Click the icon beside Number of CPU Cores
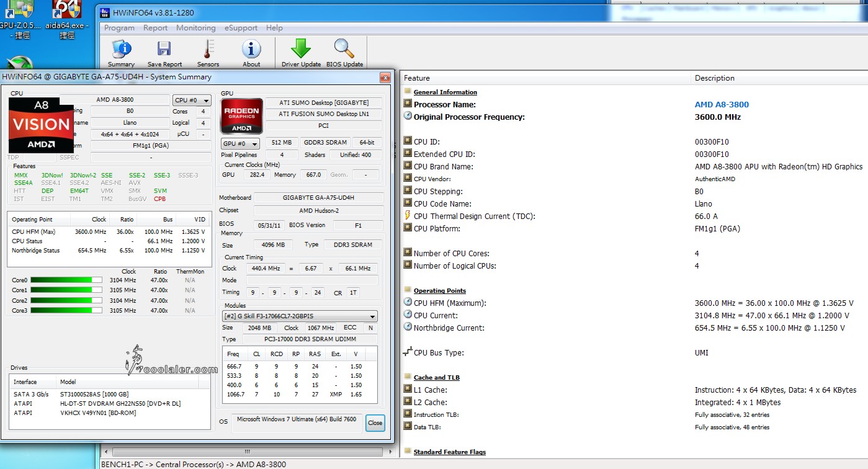Image resolution: width=868 pixels, height=469 pixels. coord(408,253)
